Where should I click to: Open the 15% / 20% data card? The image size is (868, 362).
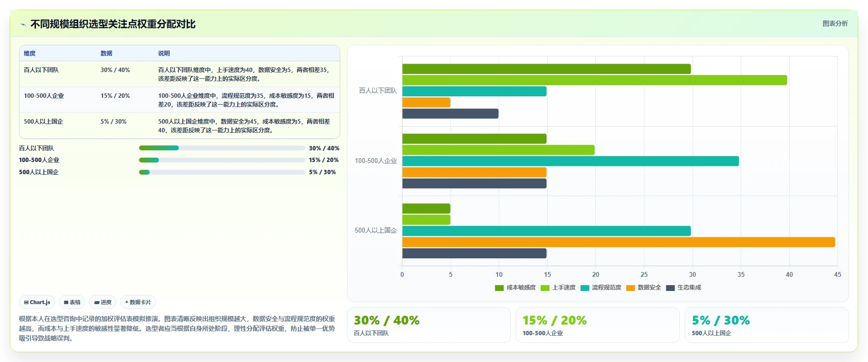coord(597,325)
